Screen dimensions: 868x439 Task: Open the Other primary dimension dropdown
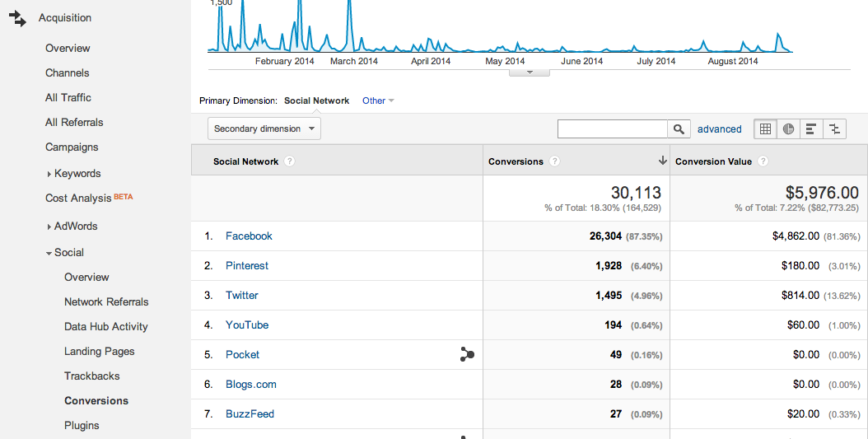(378, 100)
